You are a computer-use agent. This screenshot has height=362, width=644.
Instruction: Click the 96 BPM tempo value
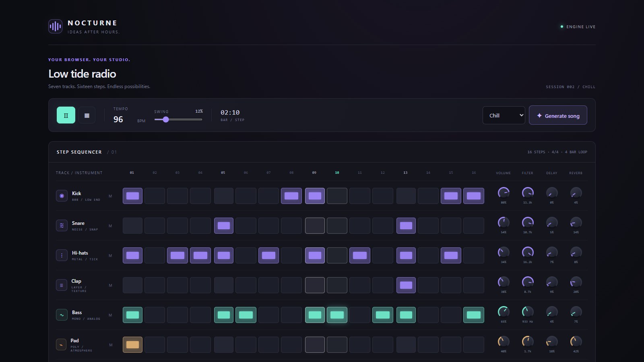(118, 119)
